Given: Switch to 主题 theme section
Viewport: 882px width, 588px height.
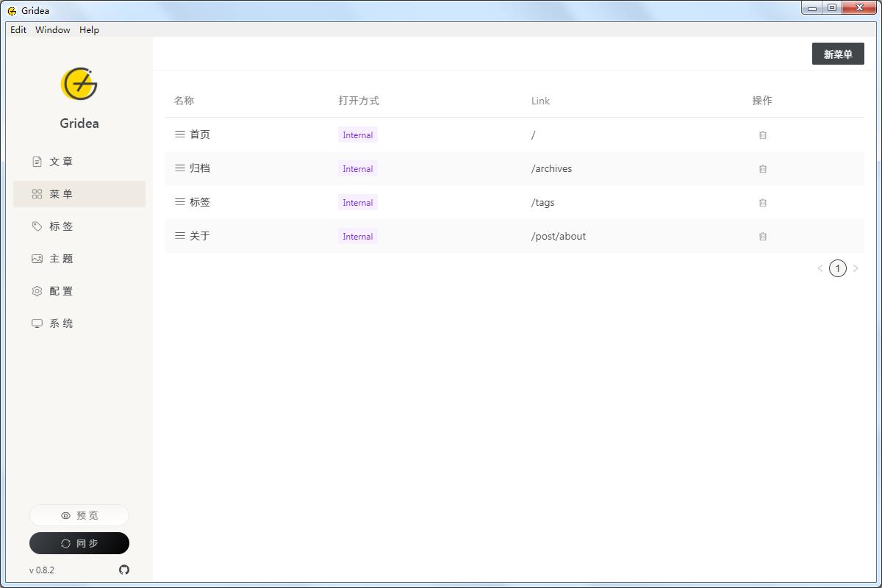Looking at the screenshot, I should 61,259.
